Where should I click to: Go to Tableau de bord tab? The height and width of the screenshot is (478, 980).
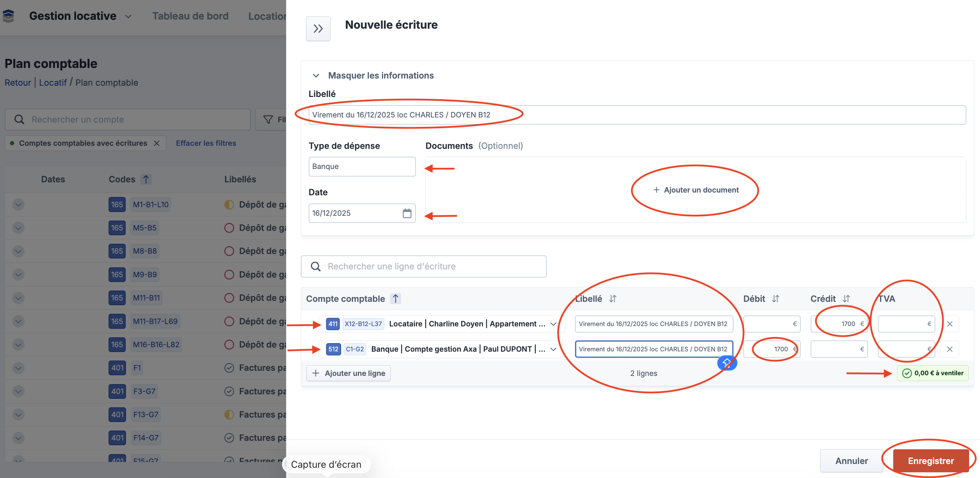coord(190,16)
